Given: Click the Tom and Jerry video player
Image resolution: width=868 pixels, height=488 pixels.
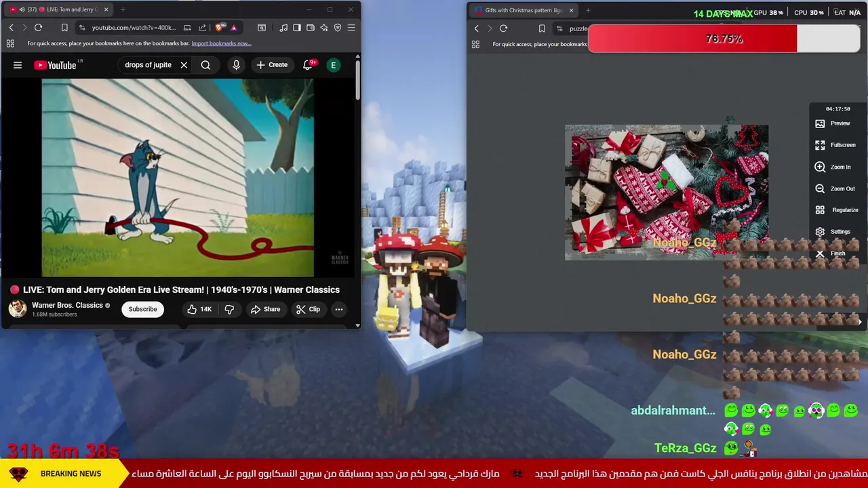Looking at the screenshot, I should point(178,178).
